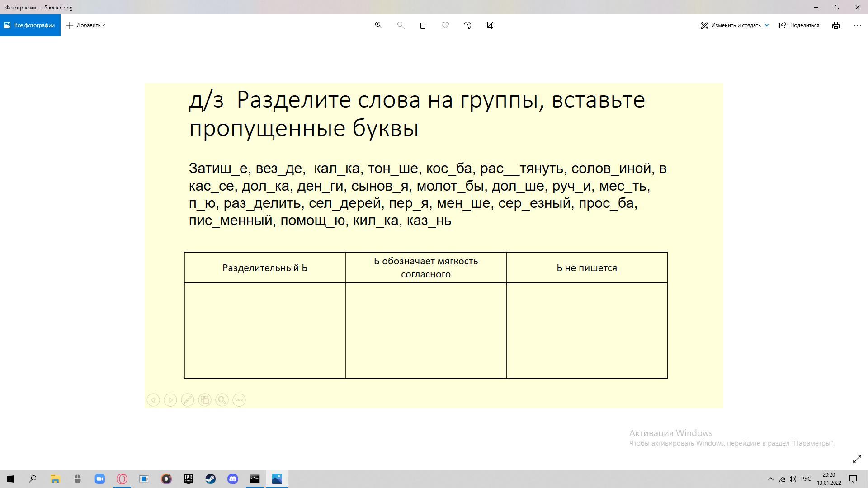The image size is (868, 488).
Task: Rotate the image with rotate icon
Action: (x=467, y=25)
